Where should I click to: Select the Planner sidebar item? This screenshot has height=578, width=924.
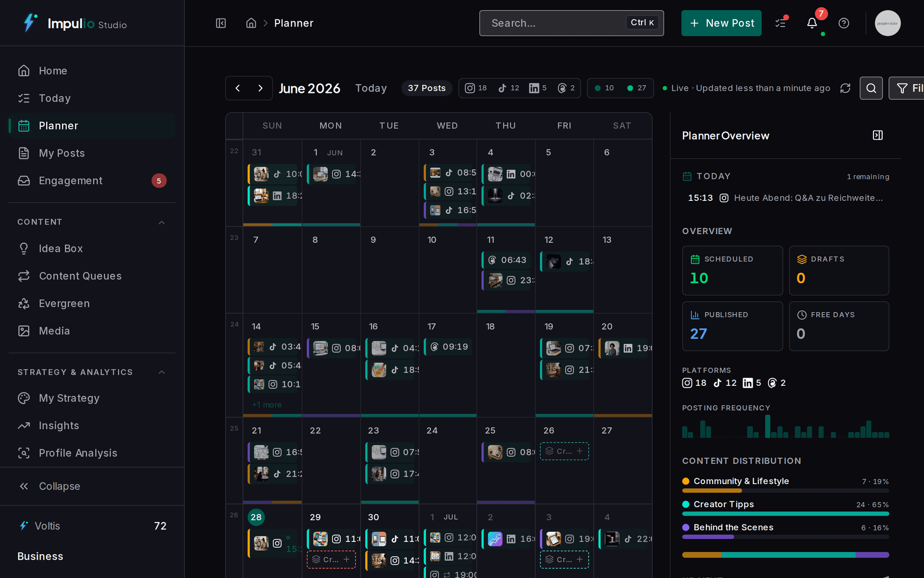click(x=92, y=126)
